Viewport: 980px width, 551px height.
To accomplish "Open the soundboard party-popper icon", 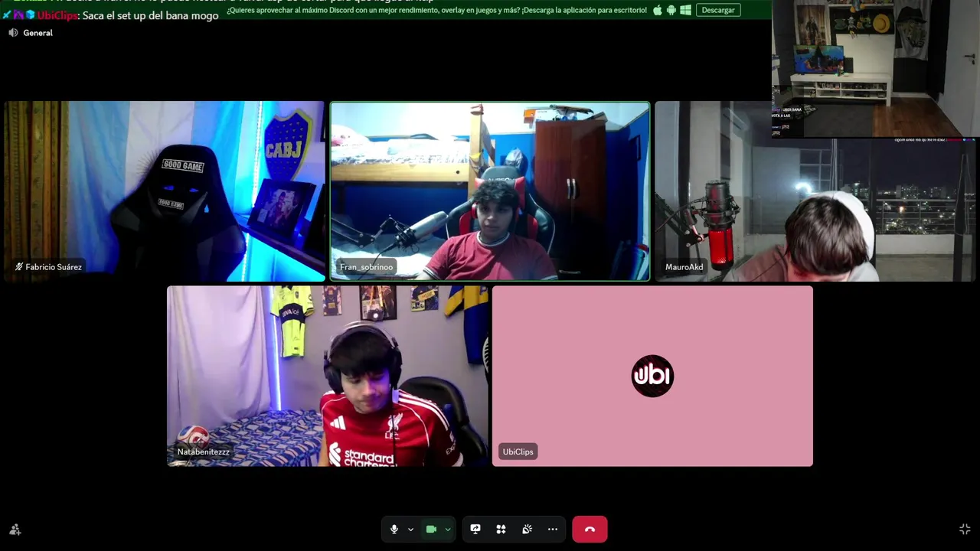I will point(527,529).
